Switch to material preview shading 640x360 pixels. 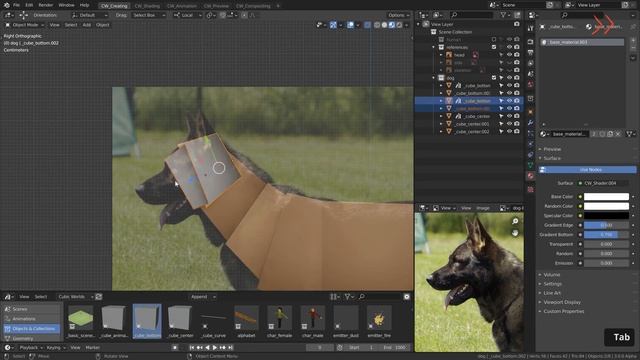pos(391,25)
